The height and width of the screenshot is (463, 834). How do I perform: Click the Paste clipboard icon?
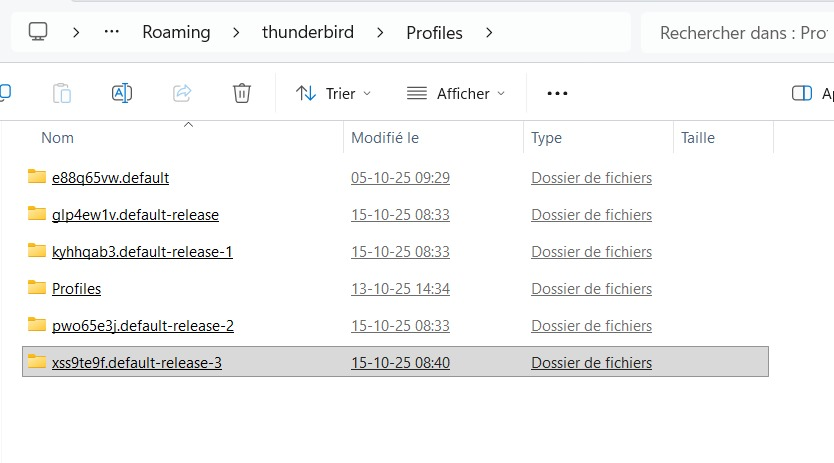click(62, 93)
